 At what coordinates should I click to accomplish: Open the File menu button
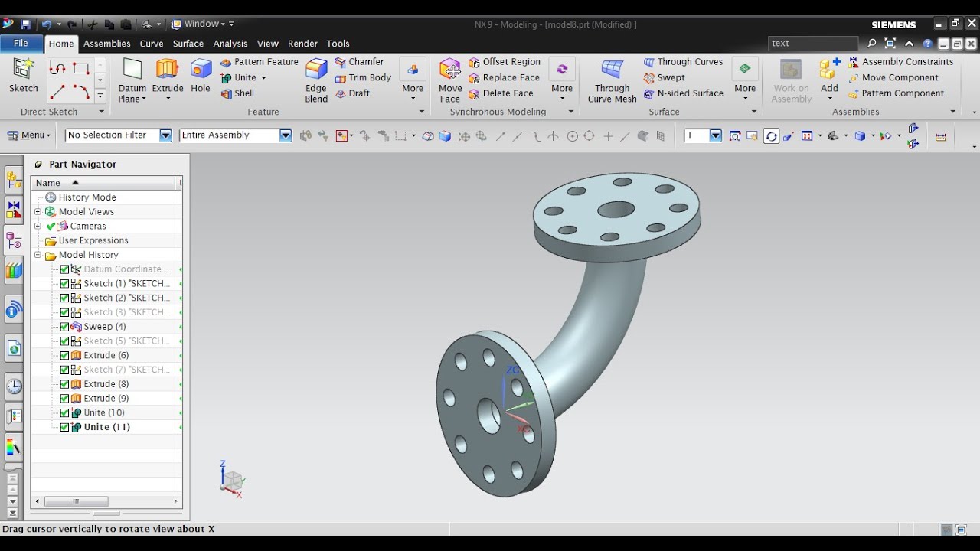point(21,44)
